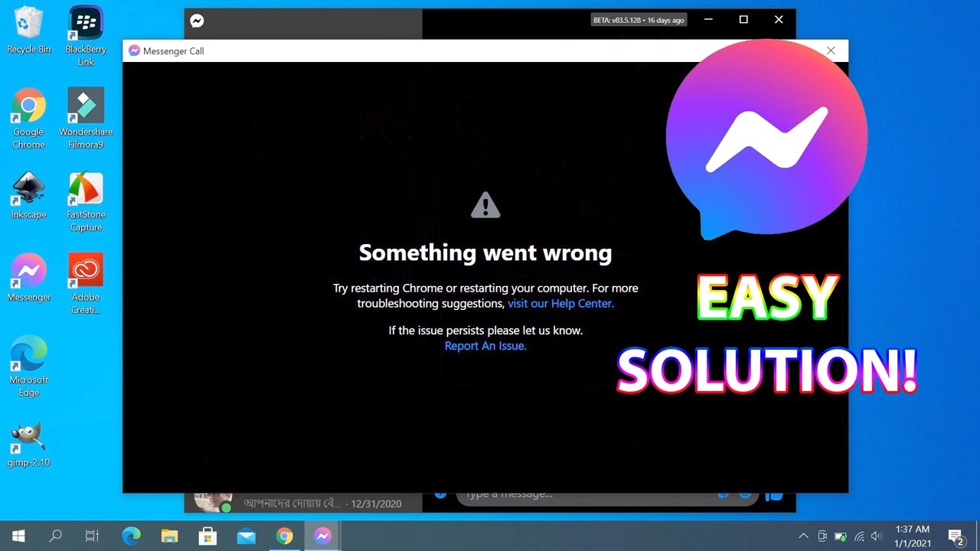Select the Microsoft Edge desktop shortcut

pos(29,367)
